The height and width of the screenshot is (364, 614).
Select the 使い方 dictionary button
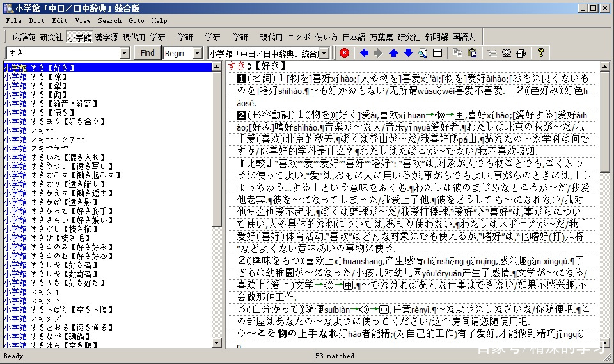tap(326, 37)
